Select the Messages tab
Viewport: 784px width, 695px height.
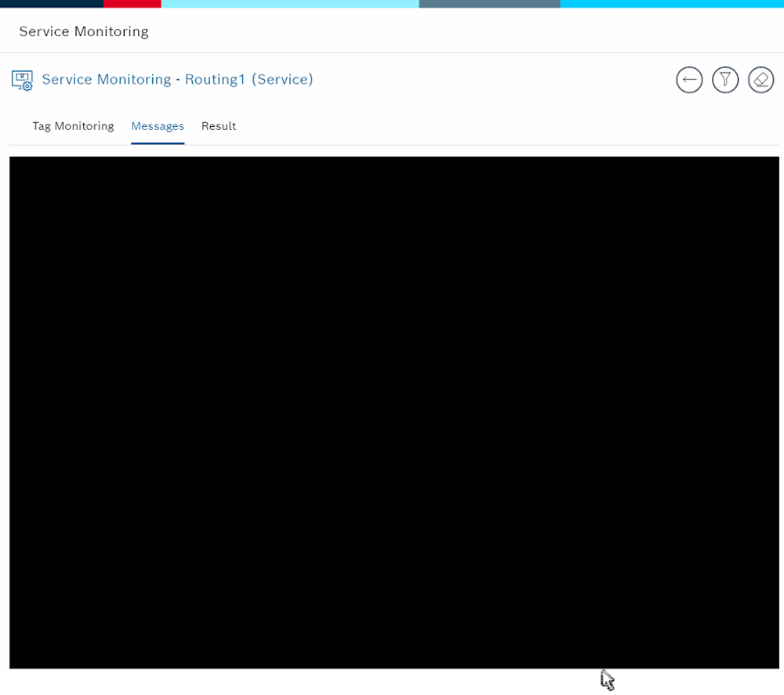point(158,126)
